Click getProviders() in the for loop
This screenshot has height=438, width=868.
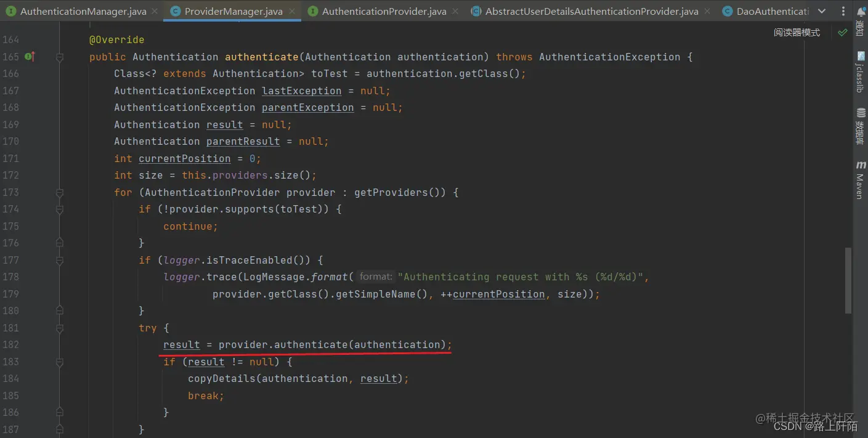pos(400,192)
